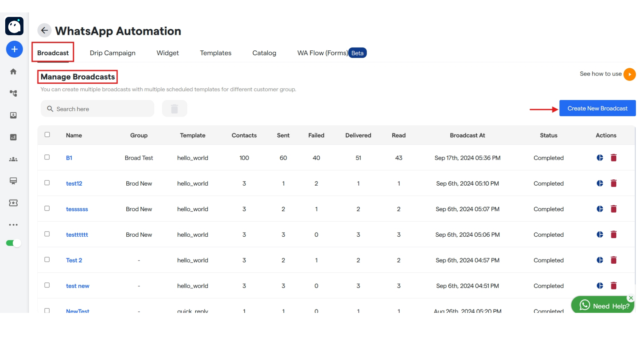Open the testttttt broadcast link
The width and height of the screenshot is (644, 352).
tap(77, 234)
